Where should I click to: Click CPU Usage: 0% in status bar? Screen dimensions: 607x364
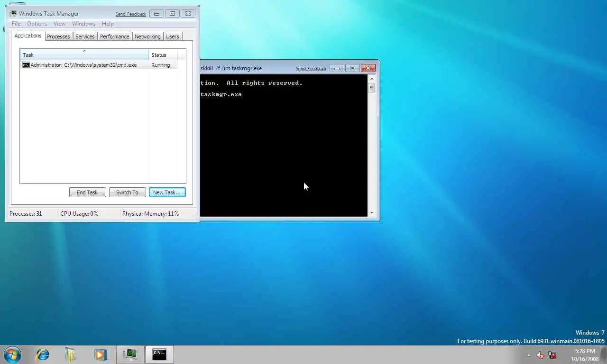pyautogui.click(x=79, y=214)
